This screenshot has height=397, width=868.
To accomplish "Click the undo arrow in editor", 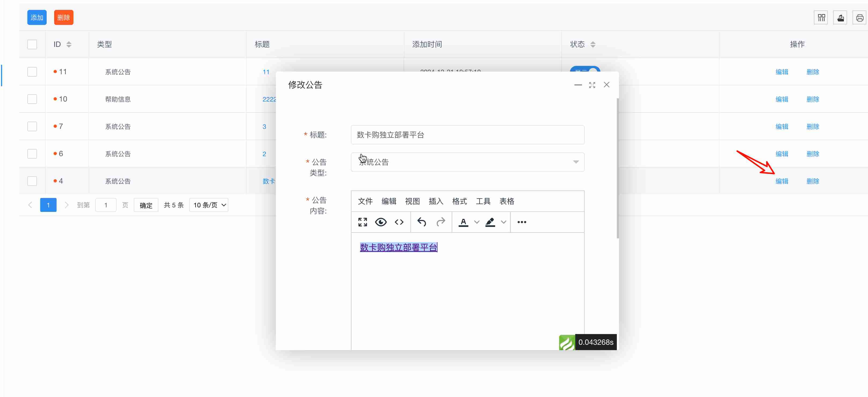I will 421,222.
